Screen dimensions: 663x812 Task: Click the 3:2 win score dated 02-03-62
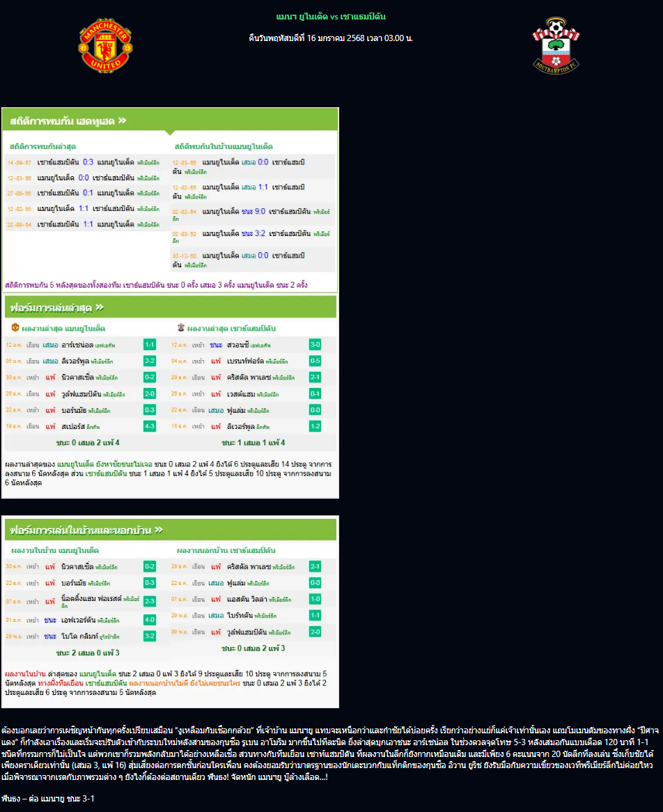point(260,233)
